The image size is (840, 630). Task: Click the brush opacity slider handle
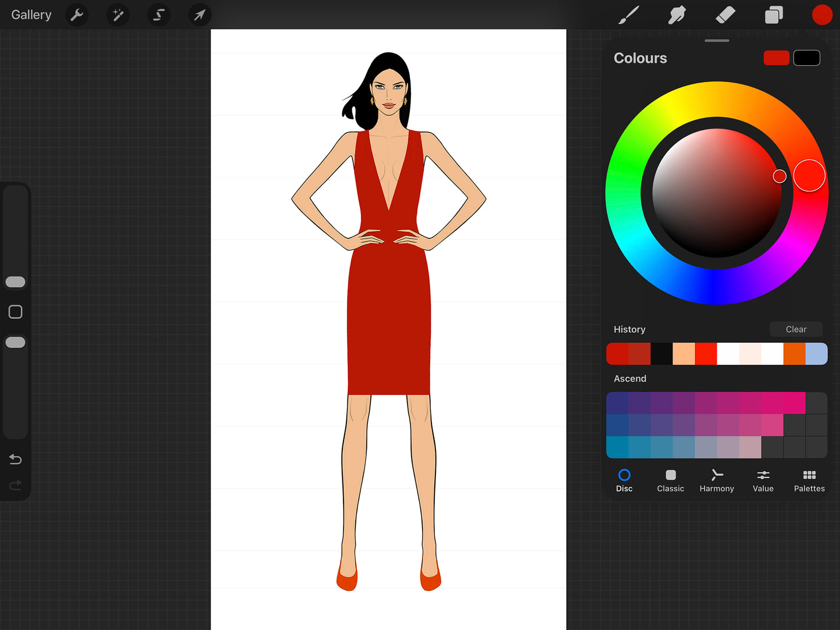click(15, 342)
